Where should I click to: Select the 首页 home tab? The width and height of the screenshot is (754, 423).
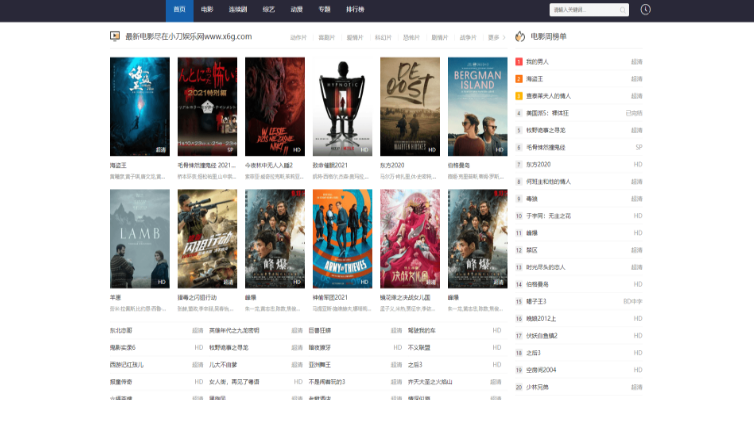178,9
